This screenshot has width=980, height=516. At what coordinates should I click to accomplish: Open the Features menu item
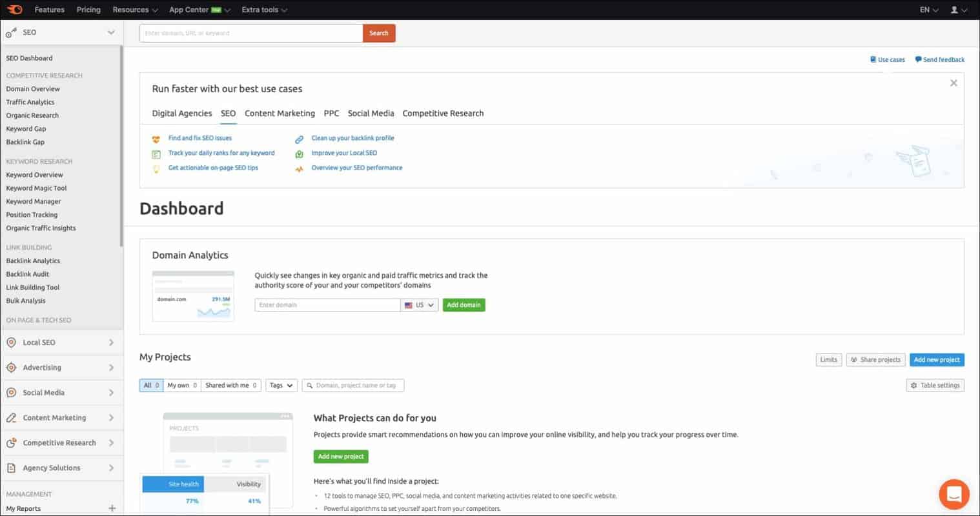point(50,10)
